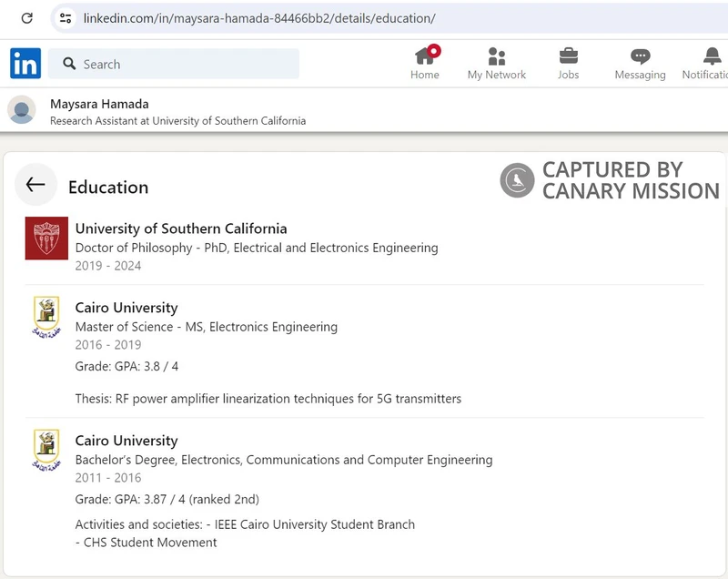Go back with the Education arrow button
This screenshot has width=728, height=579.
(35, 184)
